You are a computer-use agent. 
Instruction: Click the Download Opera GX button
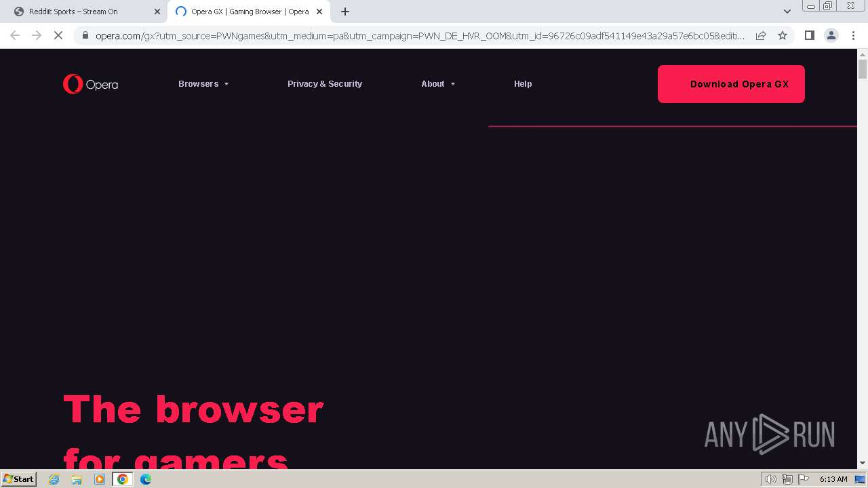(x=731, y=84)
